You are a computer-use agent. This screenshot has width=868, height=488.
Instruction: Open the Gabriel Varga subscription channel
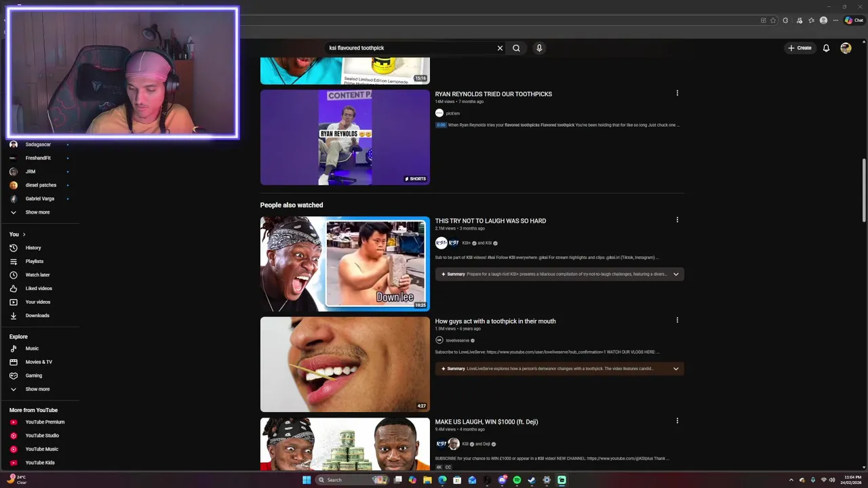(x=41, y=199)
